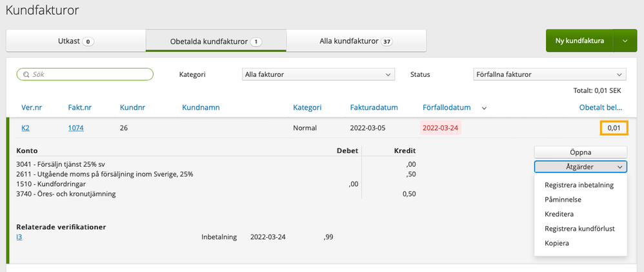Sort by Fakturadatum column header
This screenshot has height=272, width=644.
[374, 107]
